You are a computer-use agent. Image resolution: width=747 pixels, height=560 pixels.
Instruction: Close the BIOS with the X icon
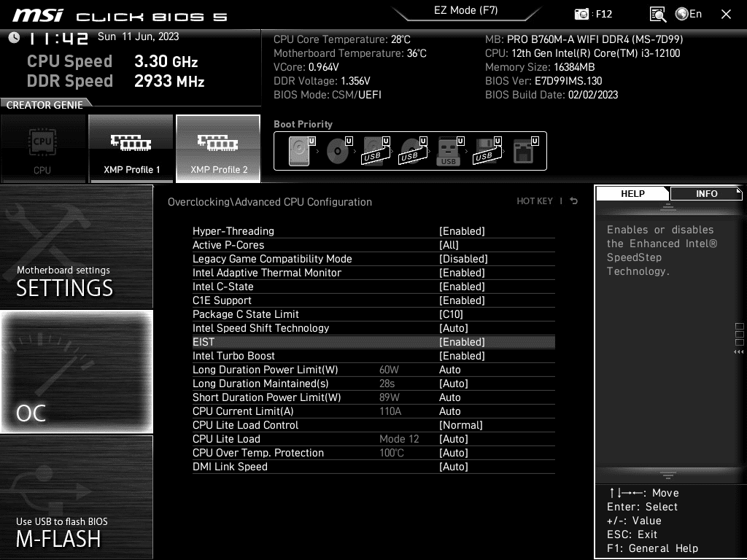click(x=726, y=15)
